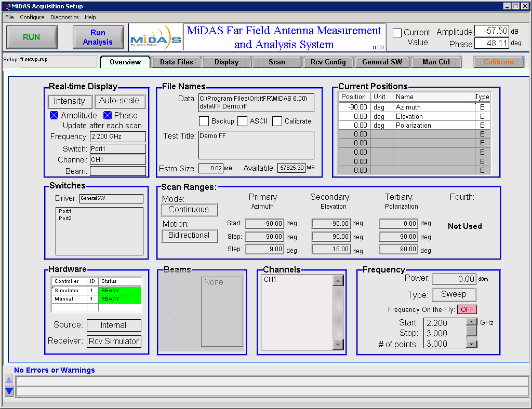
Task: Select the Simulator row in Hardware table
Action: point(96,291)
